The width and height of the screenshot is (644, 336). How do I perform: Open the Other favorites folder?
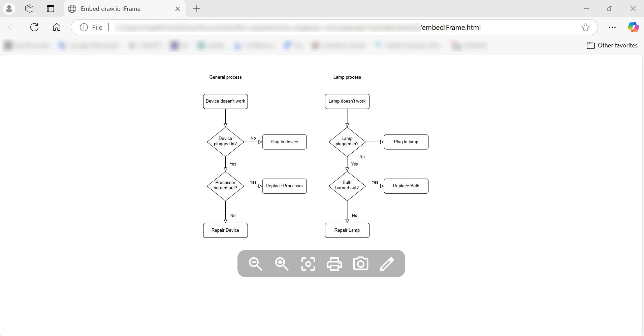(x=612, y=45)
